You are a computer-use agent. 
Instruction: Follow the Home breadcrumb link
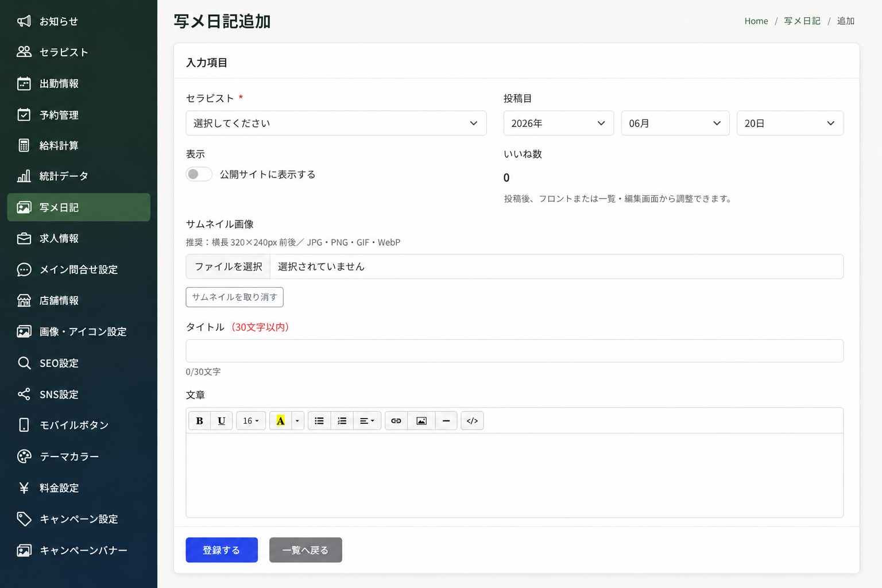tap(756, 21)
